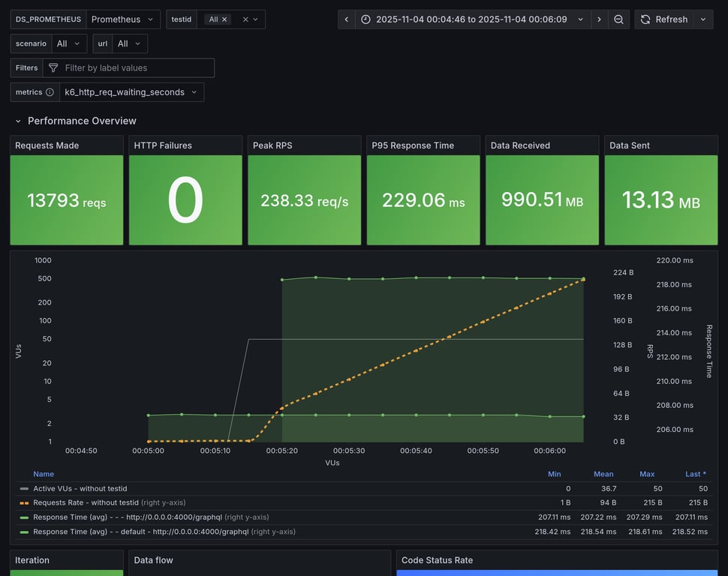Screen dimensions: 728x576
Task: Click the clock icon in time picker
Action: coord(366,19)
